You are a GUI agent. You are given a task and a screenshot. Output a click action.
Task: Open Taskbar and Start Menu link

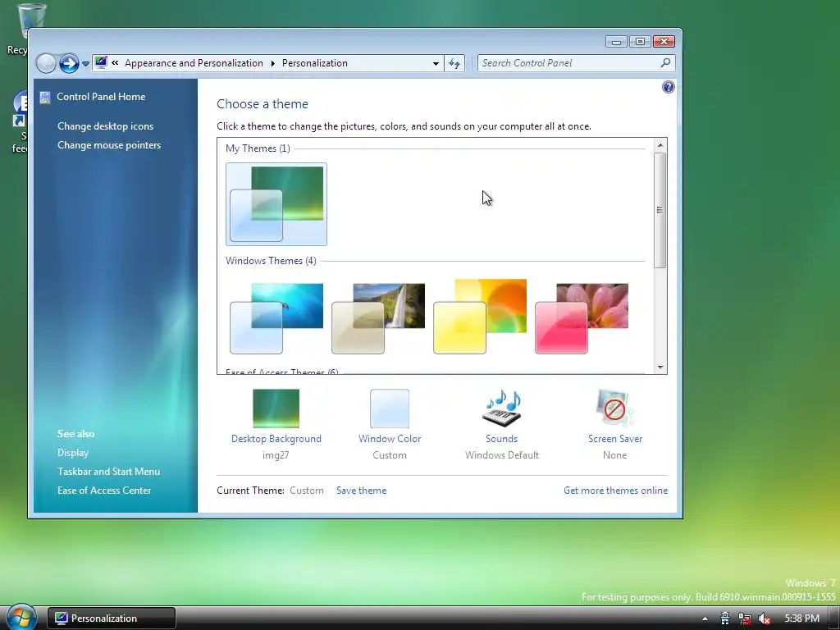click(109, 472)
